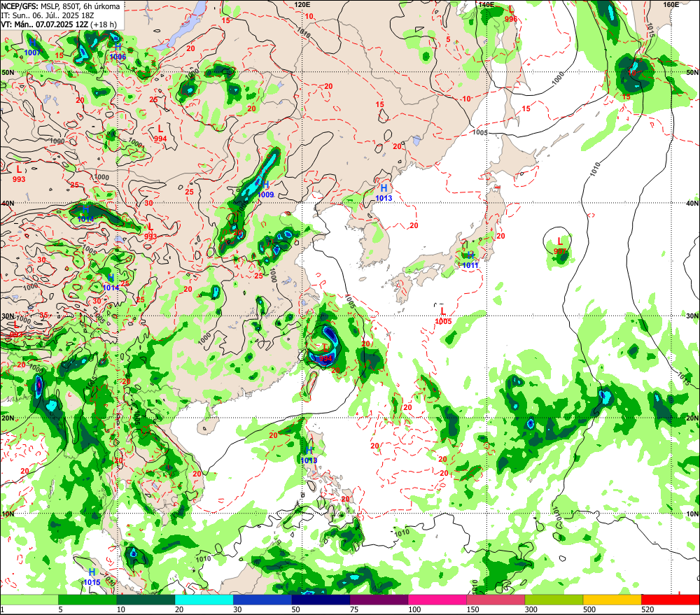Click the '50N' latitude label on right edge

[x=692, y=72]
